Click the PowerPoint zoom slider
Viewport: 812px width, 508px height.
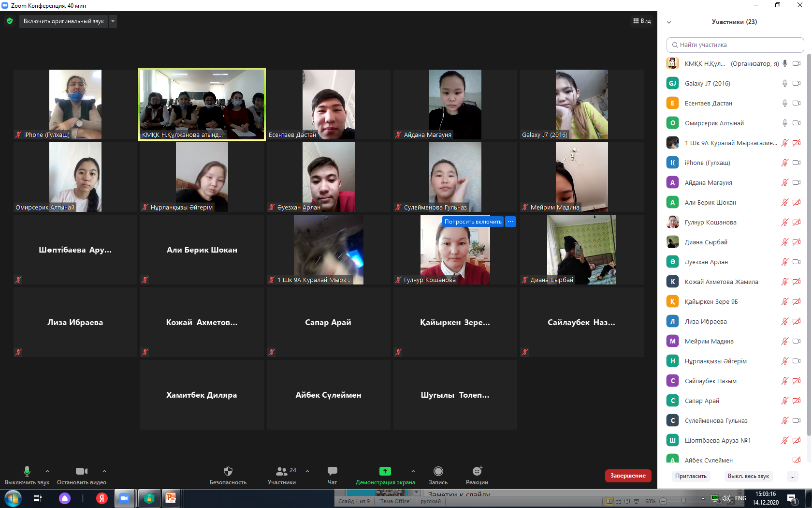[683, 501]
